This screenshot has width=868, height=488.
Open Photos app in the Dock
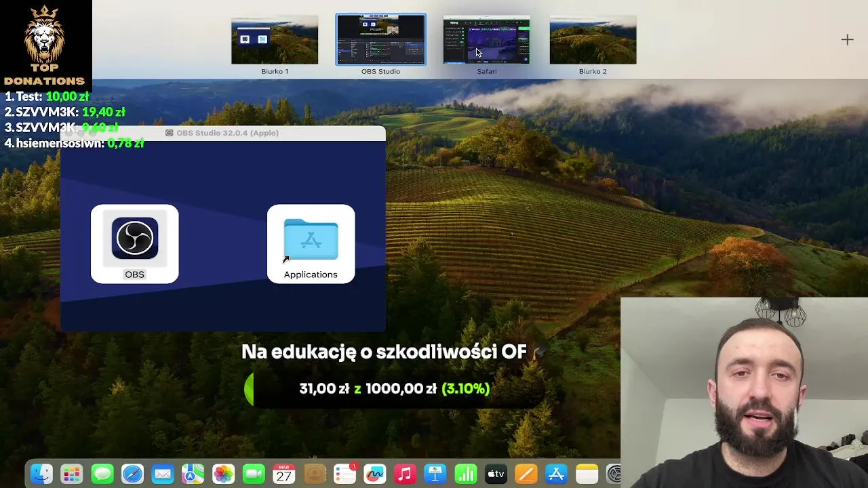pyautogui.click(x=223, y=474)
